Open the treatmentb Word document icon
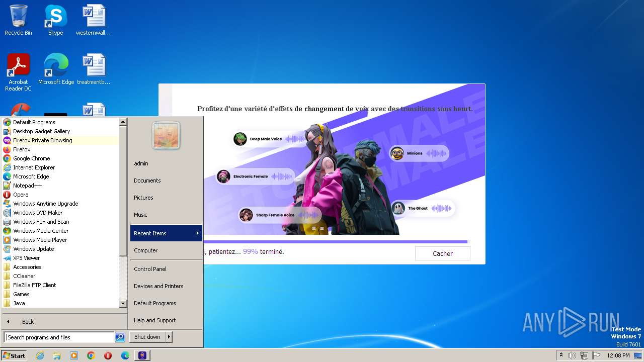The image size is (644, 362). pyautogui.click(x=94, y=69)
